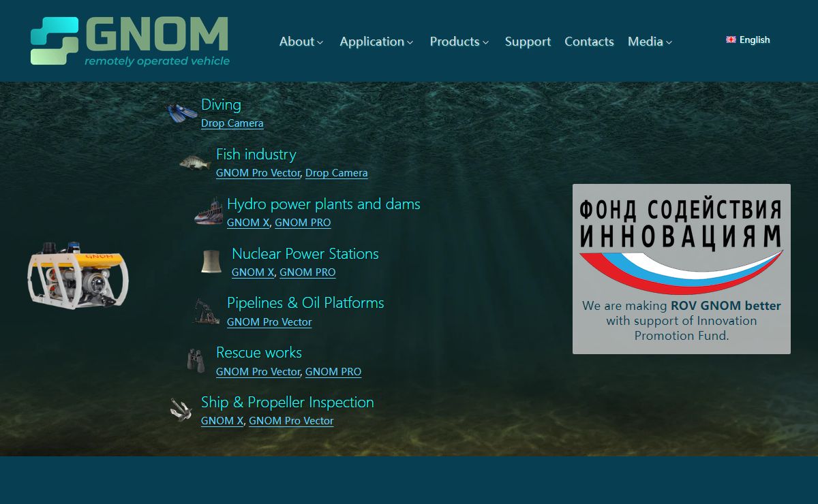The width and height of the screenshot is (818, 504).
Task: Open Ship & Propeller Inspection heading
Action: click(x=287, y=403)
